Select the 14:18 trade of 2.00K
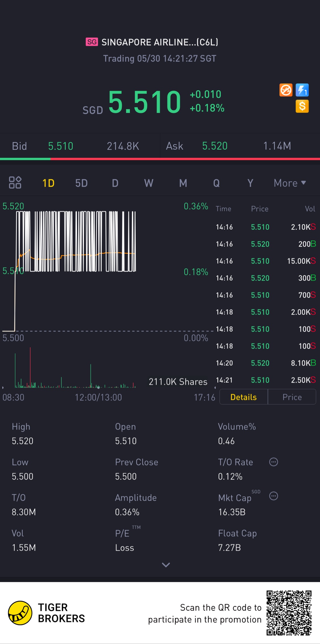This screenshot has width=320, height=644. (x=266, y=312)
